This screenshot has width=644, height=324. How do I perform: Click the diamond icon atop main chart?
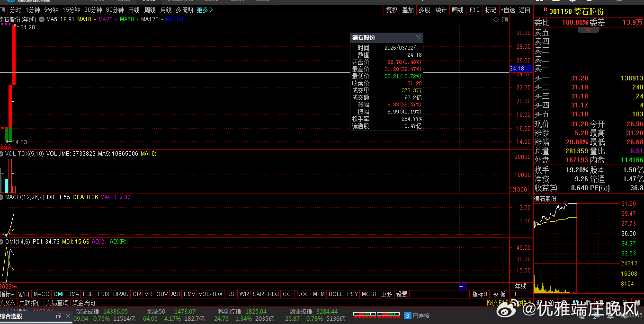496,19
